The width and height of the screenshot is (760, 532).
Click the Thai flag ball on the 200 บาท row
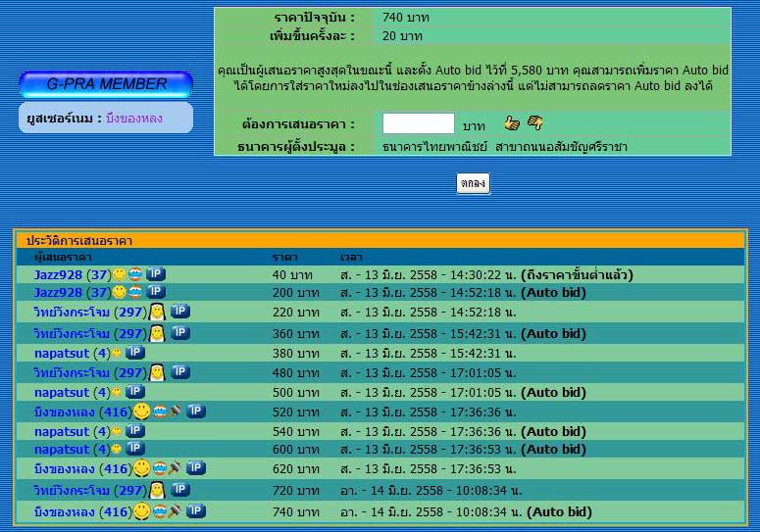point(135,292)
